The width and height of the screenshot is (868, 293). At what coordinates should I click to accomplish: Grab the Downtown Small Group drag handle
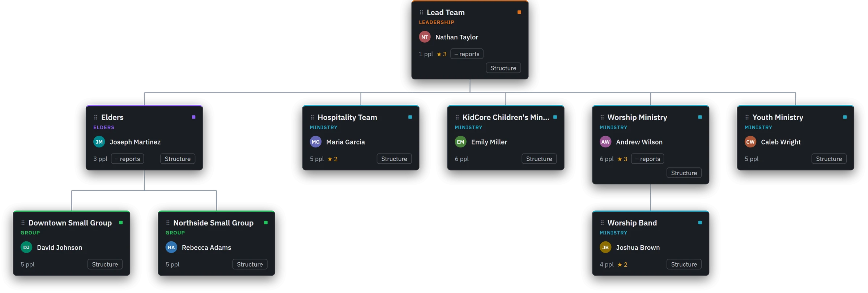(x=23, y=223)
